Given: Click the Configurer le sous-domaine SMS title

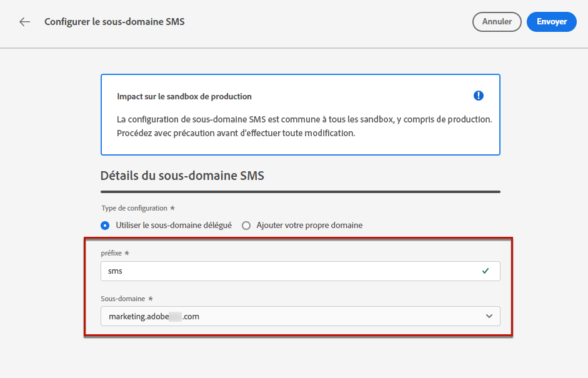Looking at the screenshot, I should pos(114,22).
